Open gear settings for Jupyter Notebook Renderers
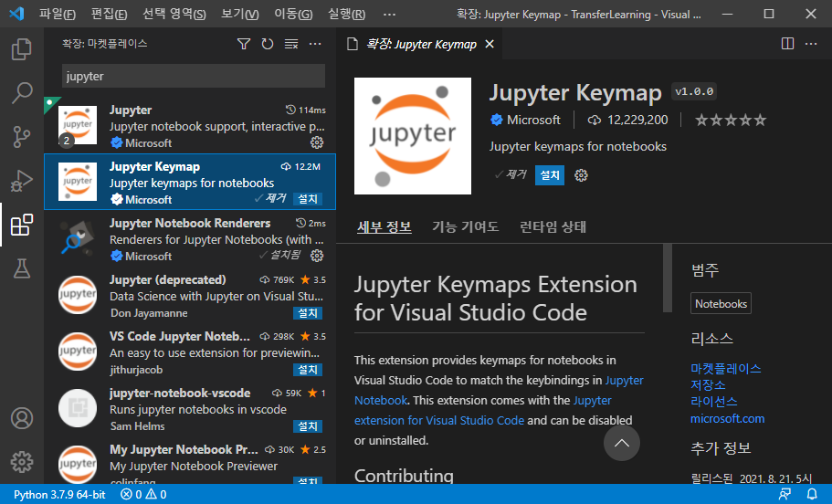Screen dimensions: 832x504 click(317, 256)
